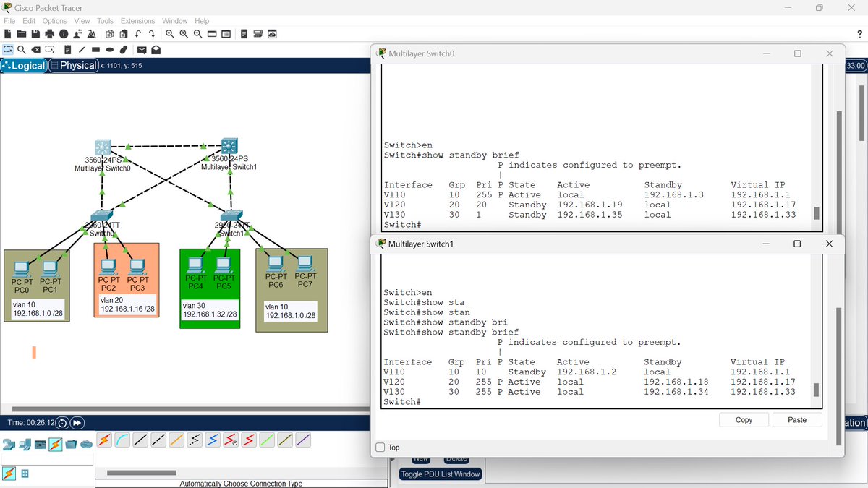This screenshot has width=868, height=488.
Task: Click the Fast Forward Time control
Action: click(79, 422)
